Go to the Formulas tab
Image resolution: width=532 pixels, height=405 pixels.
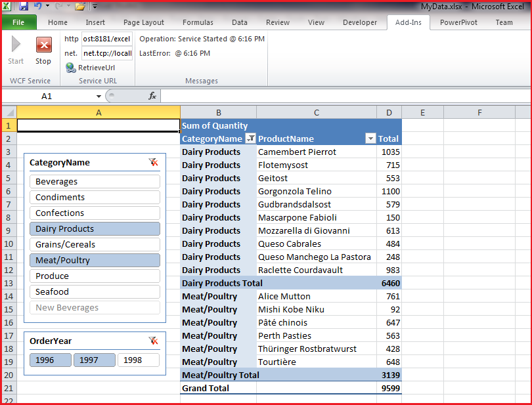pos(198,22)
